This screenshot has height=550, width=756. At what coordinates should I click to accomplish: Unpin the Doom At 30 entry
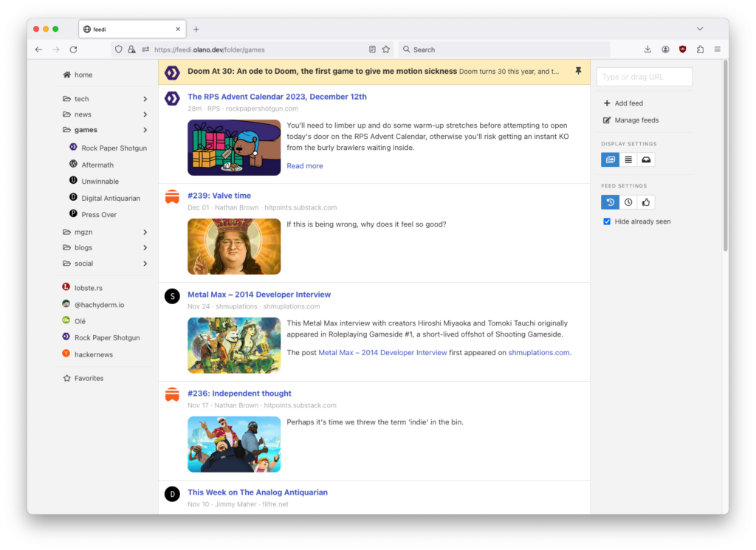[x=577, y=72]
